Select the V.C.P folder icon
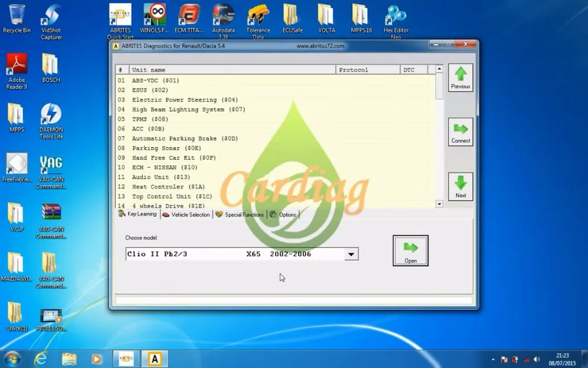Viewport: 588px width, 368px height. click(16, 217)
